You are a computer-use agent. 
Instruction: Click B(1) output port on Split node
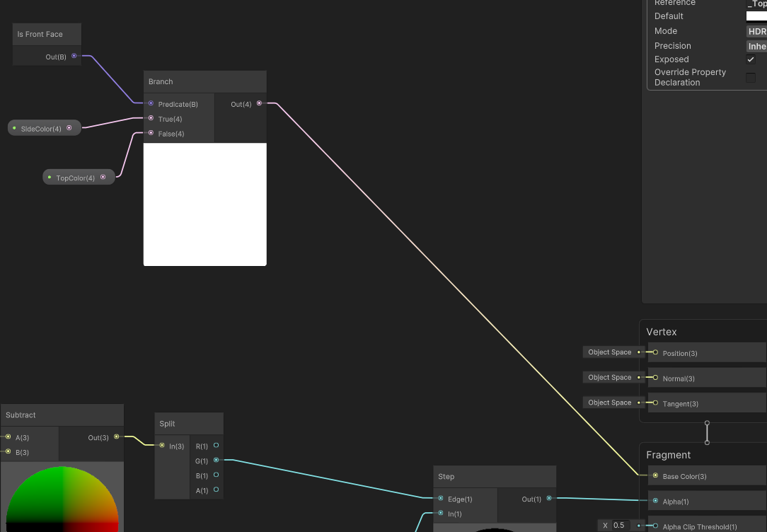pos(217,475)
